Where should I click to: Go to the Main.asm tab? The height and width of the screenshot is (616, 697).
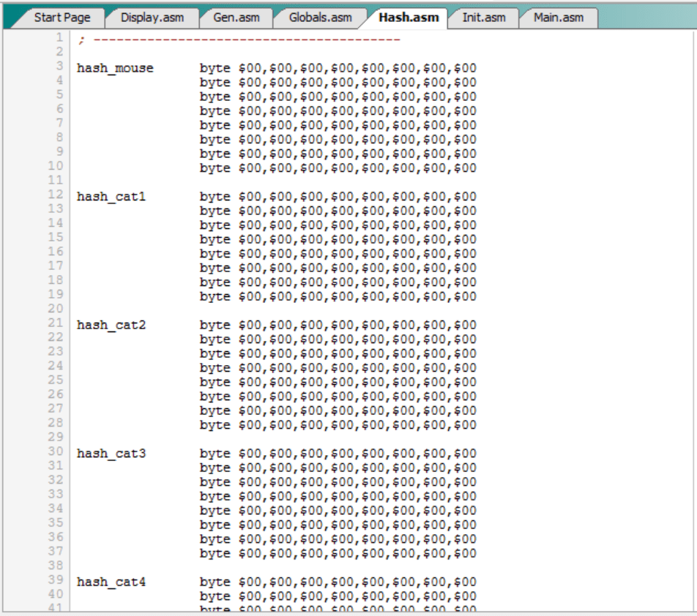558,18
